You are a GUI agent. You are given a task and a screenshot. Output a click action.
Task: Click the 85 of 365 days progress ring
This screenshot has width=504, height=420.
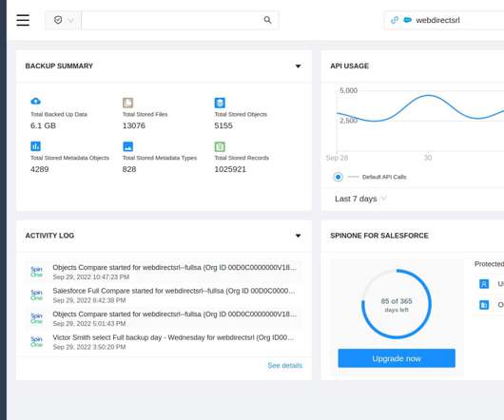tap(397, 304)
